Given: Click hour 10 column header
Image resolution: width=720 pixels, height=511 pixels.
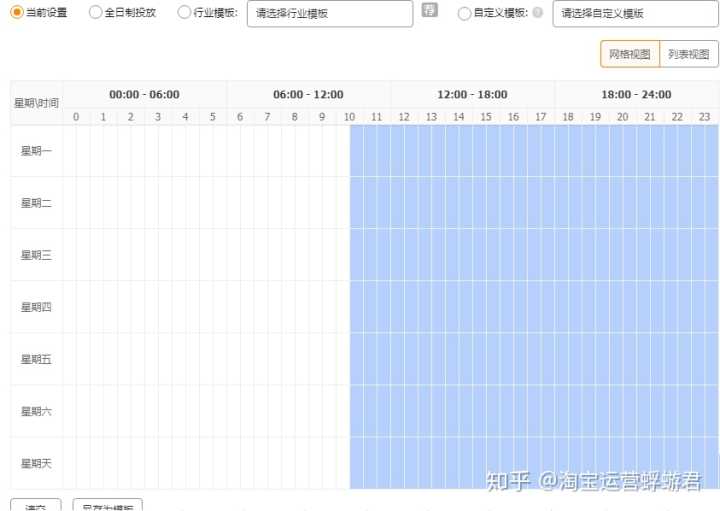Looking at the screenshot, I should pyautogui.click(x=350, y=117).
